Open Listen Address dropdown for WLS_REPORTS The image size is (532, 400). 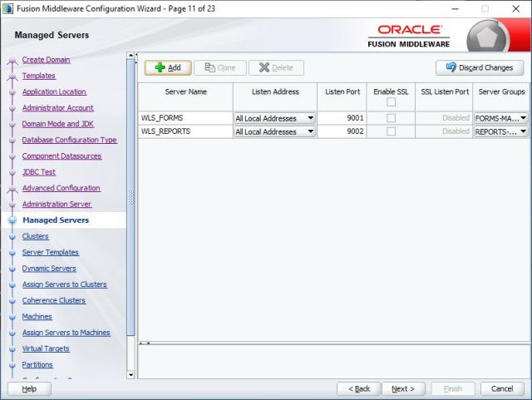pyautogui.click(x=275, y=131)
